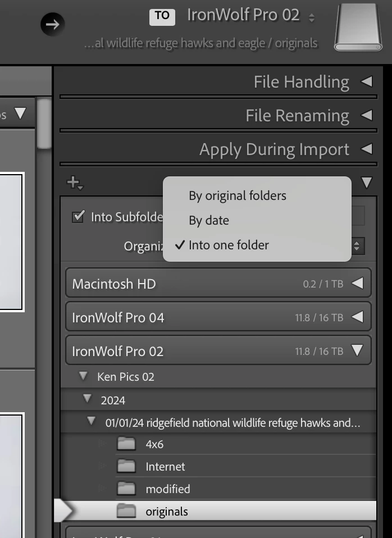Collapse the Ken Pics 02 folder
Viewport: 392px width, 538px height.
point(83,376)
